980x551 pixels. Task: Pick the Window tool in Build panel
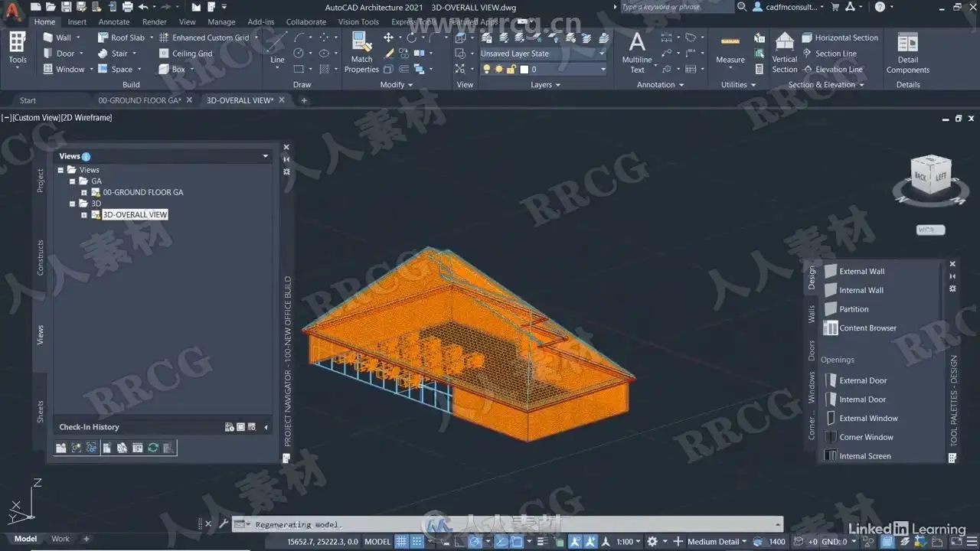(x=64, y=70)
